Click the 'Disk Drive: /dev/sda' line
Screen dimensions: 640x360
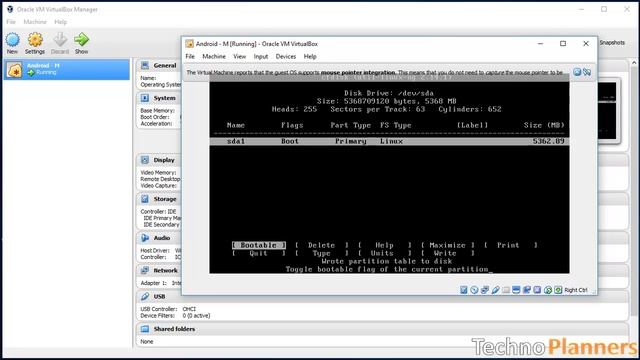point(389,93)
